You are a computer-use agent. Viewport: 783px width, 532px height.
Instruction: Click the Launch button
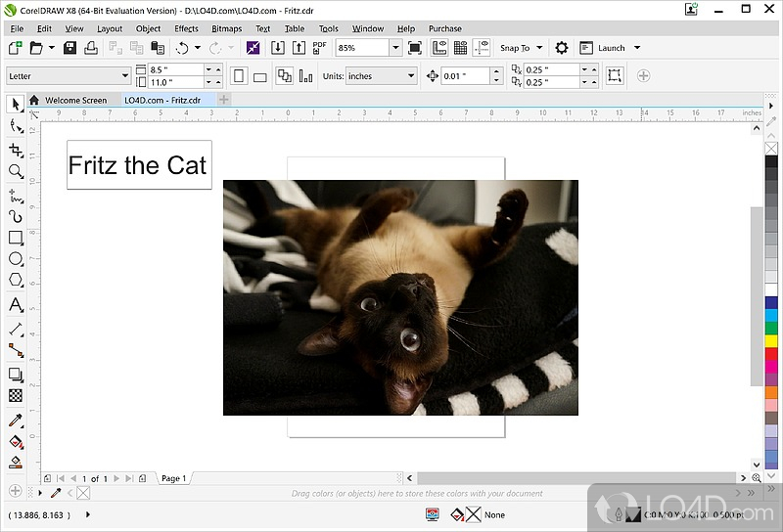click(x=611, y=48)
